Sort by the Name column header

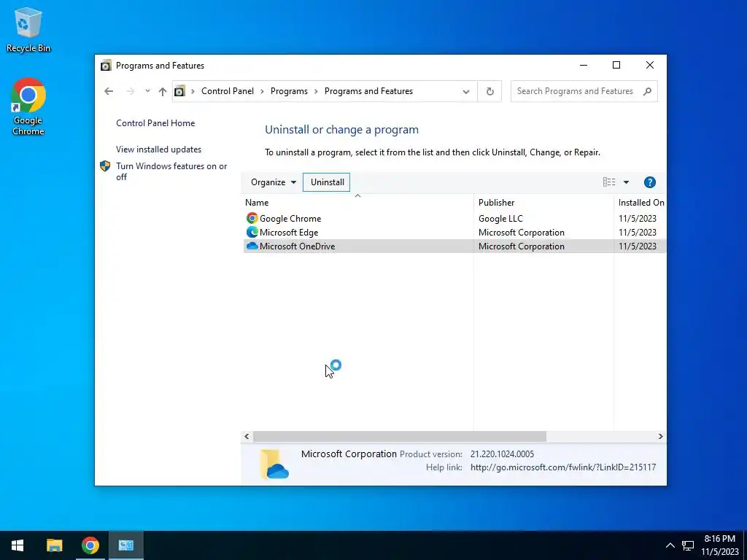click(357, 203)
